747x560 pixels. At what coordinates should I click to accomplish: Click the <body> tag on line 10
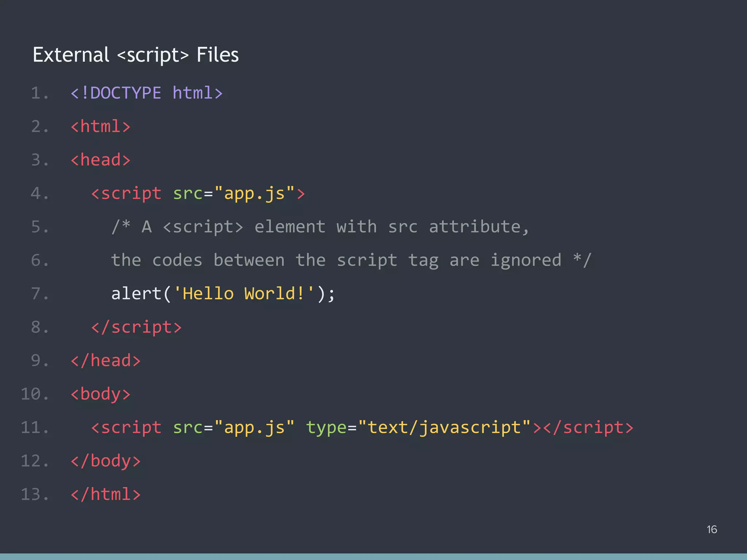point(100,394)
